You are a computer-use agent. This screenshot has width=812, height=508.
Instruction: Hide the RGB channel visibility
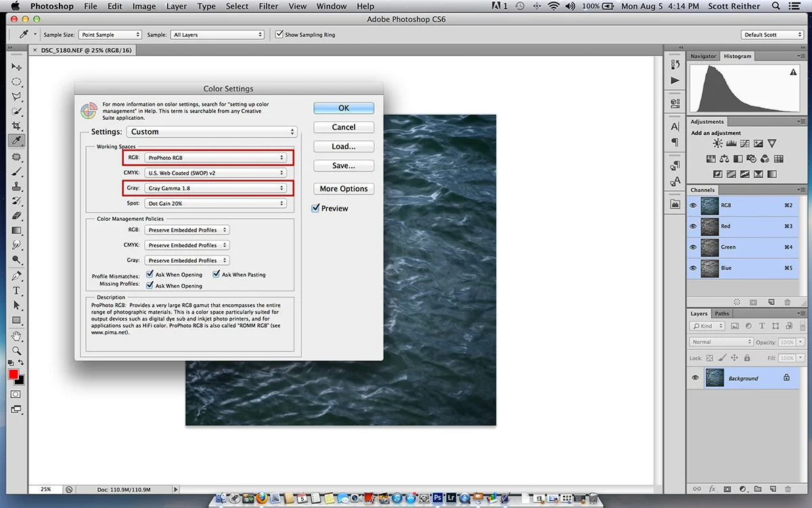(x=693, y=205)
